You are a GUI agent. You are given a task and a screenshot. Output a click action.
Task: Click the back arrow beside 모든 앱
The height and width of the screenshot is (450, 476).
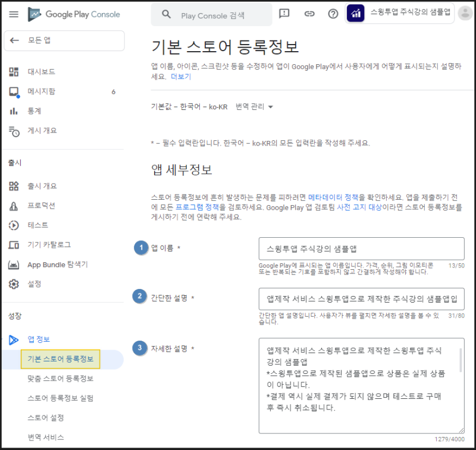point(14,40)
